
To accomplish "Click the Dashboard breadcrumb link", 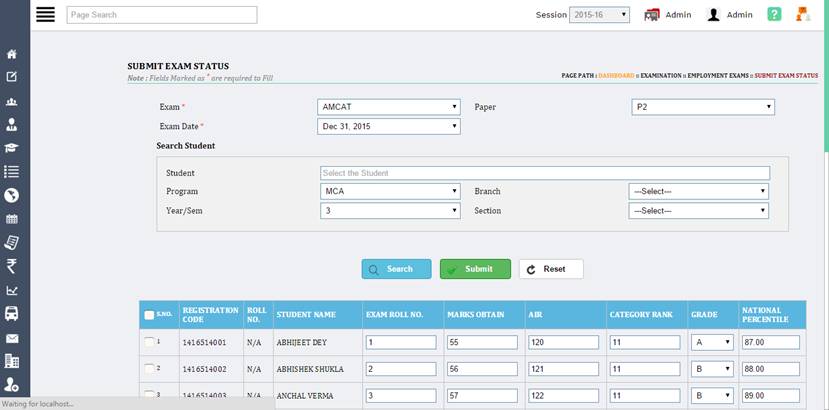I will click(616, 76).
